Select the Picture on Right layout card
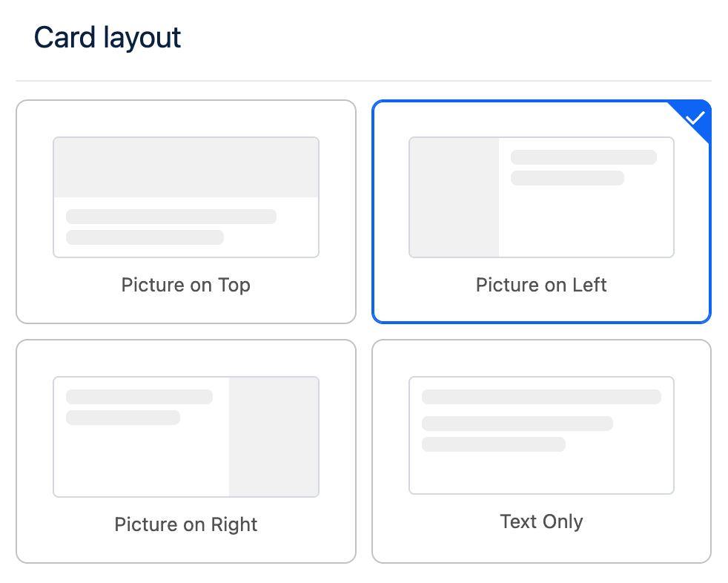This screenshot has height=583, width=728. coord(185,450)
